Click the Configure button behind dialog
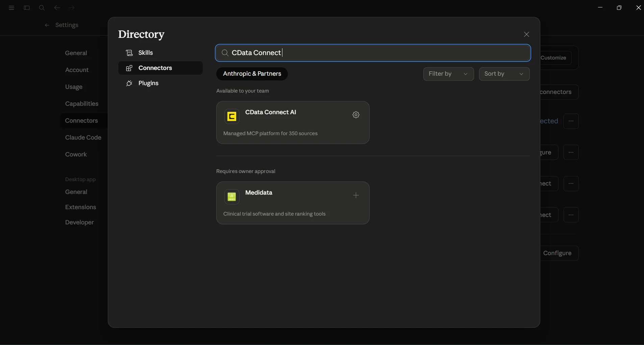The image size is (644, 345). point(559,253)
